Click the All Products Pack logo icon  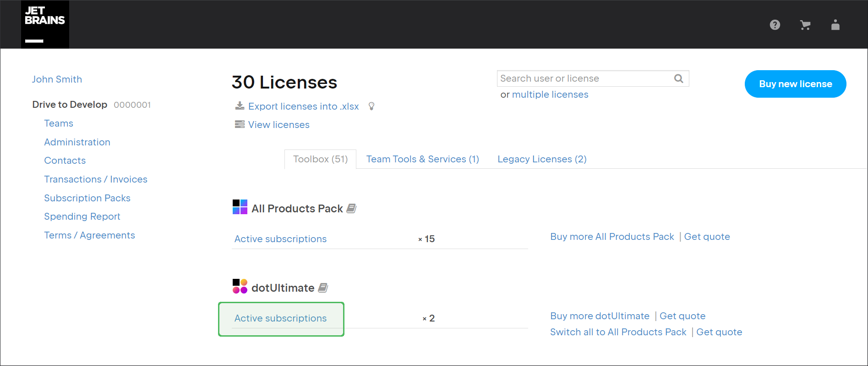[x=240, y=207]
